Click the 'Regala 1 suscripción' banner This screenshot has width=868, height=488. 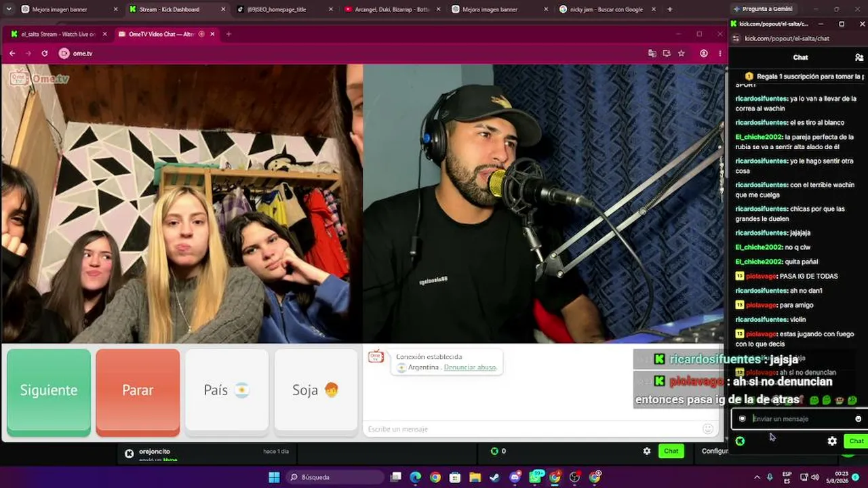click(804, 77)
